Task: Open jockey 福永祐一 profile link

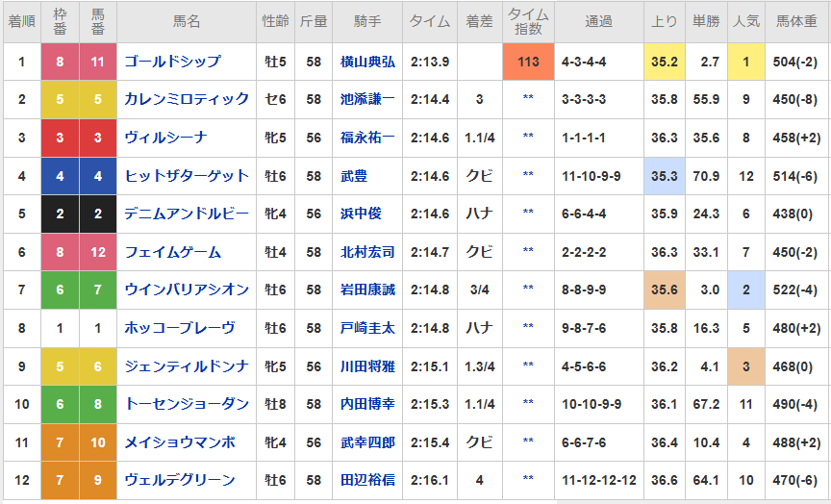Action: point(367,138)
